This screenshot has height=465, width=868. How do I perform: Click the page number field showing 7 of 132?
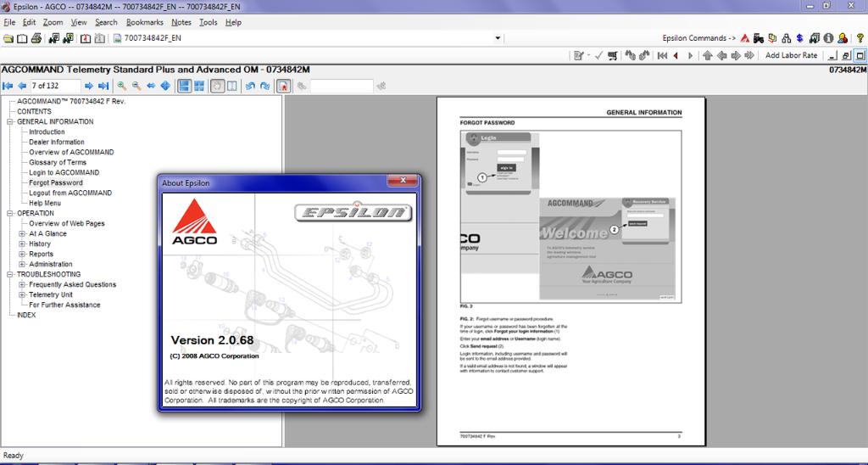(x=54, y=86)
